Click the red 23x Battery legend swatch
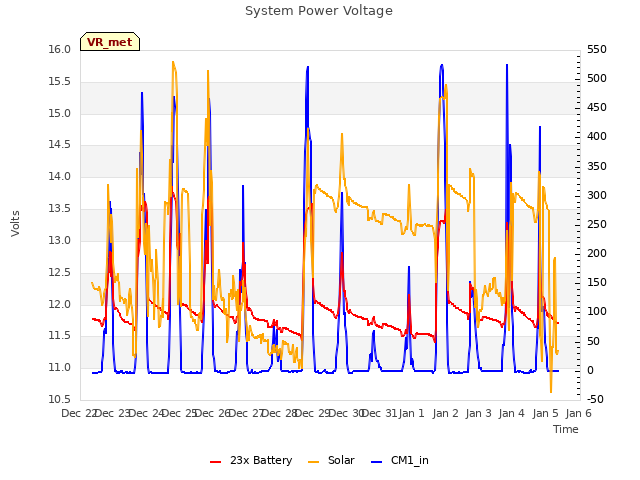Image resolution: width=640 pixels, height=480 pixels. tap(215, 462)
